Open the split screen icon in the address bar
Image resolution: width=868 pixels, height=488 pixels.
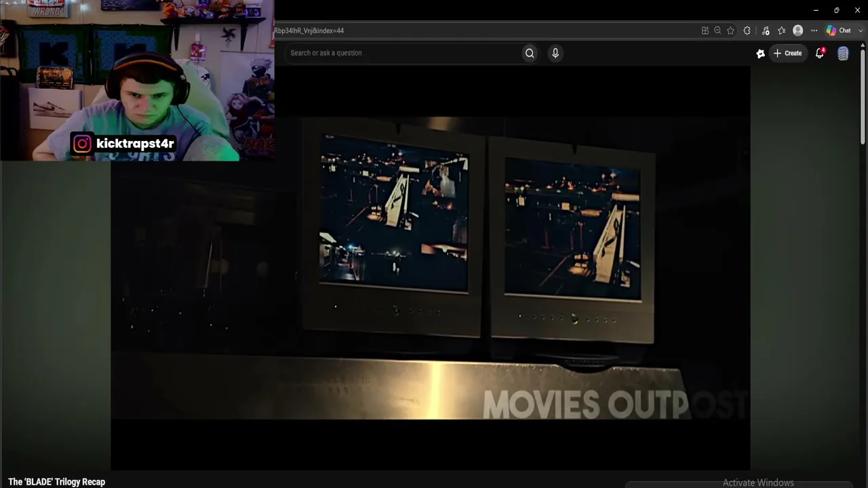[705, 30]
